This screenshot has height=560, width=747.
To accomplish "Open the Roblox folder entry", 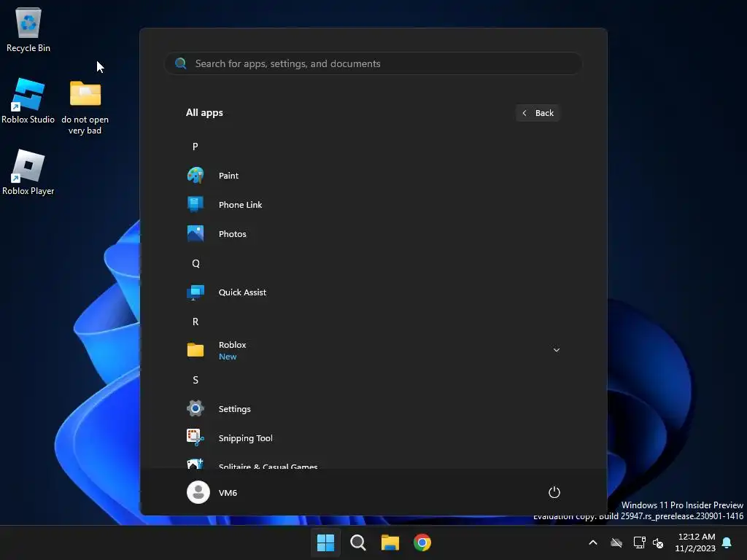I will point(373,351).
